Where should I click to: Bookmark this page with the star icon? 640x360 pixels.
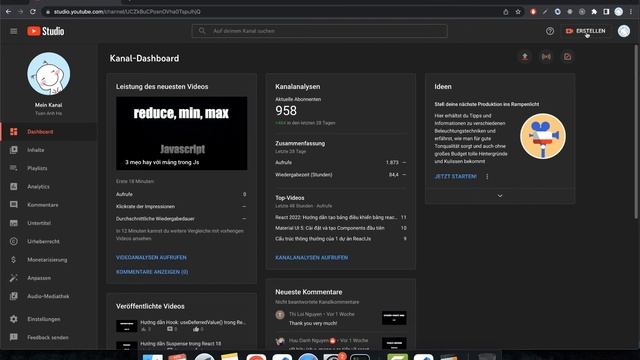click(518, 12)
